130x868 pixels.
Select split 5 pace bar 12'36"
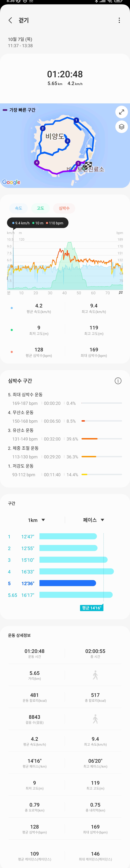point(68,583)
